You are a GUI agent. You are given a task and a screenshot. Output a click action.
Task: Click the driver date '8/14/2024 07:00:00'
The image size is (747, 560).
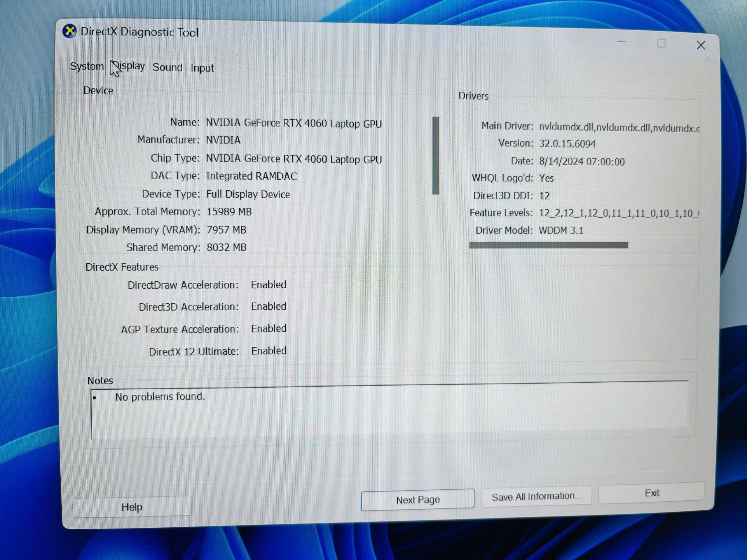(582, 162)
